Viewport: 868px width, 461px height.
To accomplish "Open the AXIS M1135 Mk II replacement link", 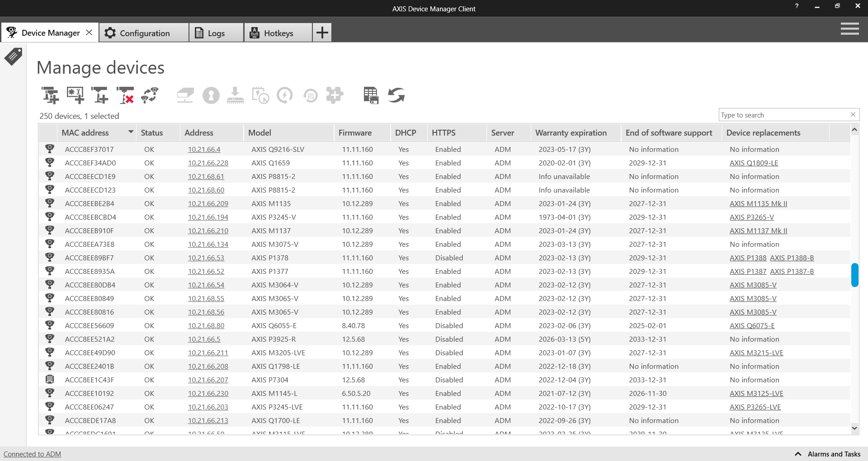I will click(x=758, y=203).
